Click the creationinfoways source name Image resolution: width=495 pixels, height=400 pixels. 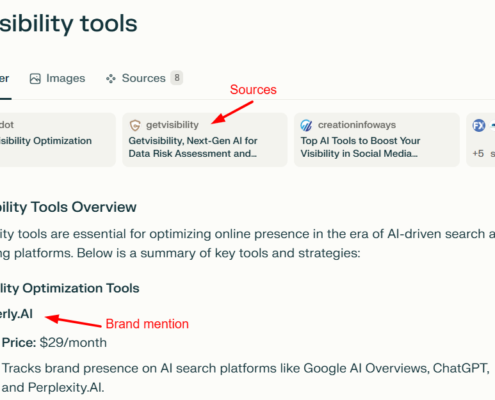coord(357,125)
